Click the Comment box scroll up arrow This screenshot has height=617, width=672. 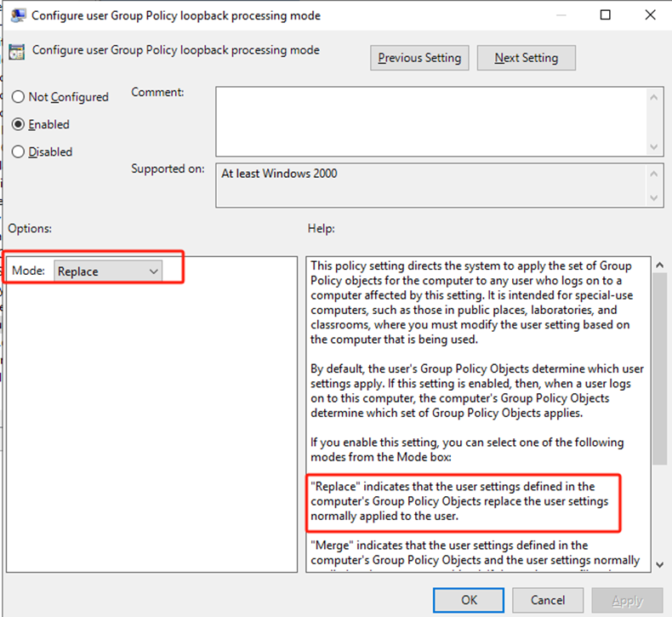(653, 97)
